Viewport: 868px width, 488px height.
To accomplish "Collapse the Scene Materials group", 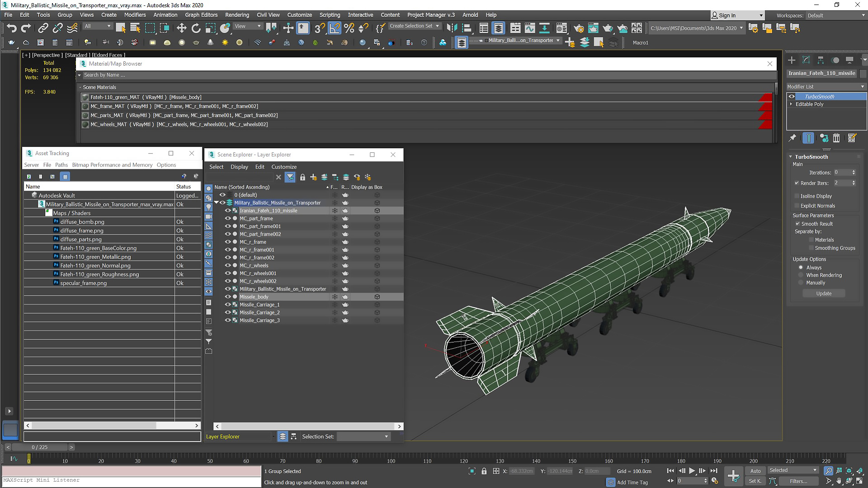I will 80,88.
